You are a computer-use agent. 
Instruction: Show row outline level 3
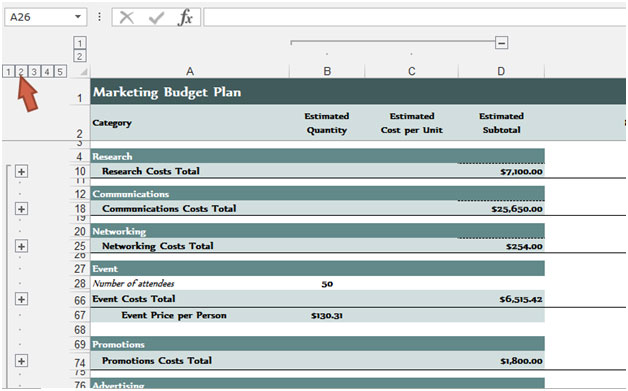[34, 72]
